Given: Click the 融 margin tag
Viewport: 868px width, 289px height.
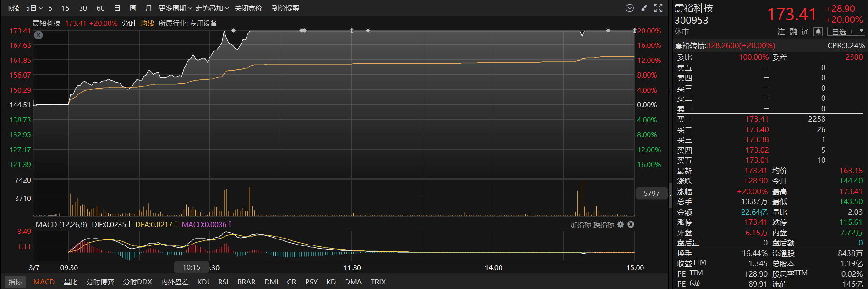Looking at the screenshot, I should (793, 32).
